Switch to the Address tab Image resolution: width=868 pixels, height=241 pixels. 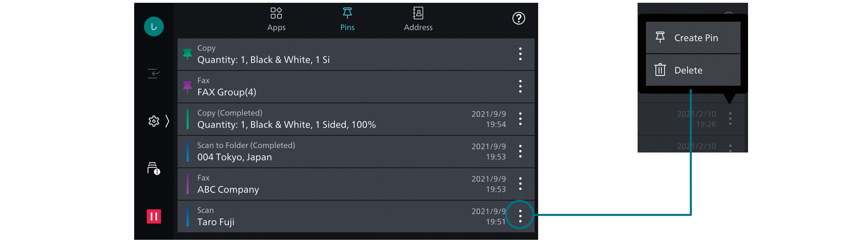click(x=418, y=19)
